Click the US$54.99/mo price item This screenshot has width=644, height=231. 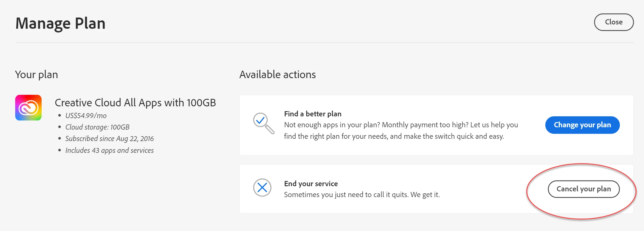pyautogui.click(x=86, y=115)
